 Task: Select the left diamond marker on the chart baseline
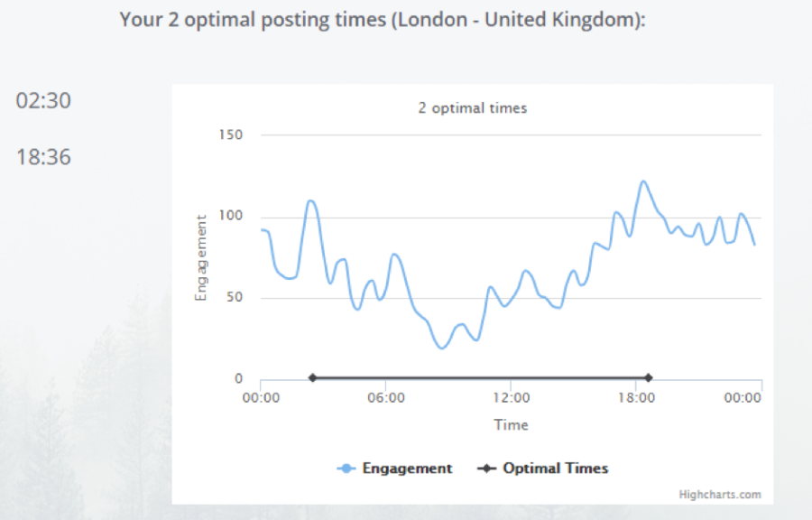pyautogui.click(x=312, y=377)
